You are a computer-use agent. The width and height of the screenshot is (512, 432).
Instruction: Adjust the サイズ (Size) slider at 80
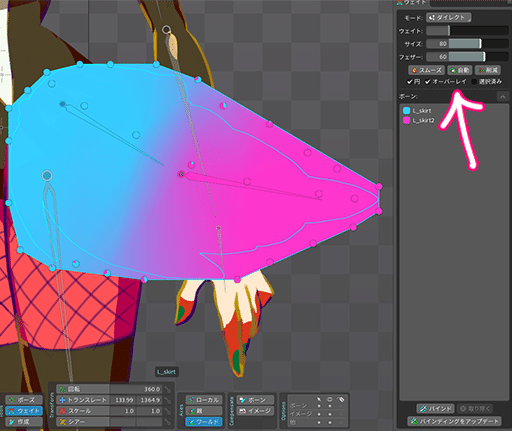(467, 44)
